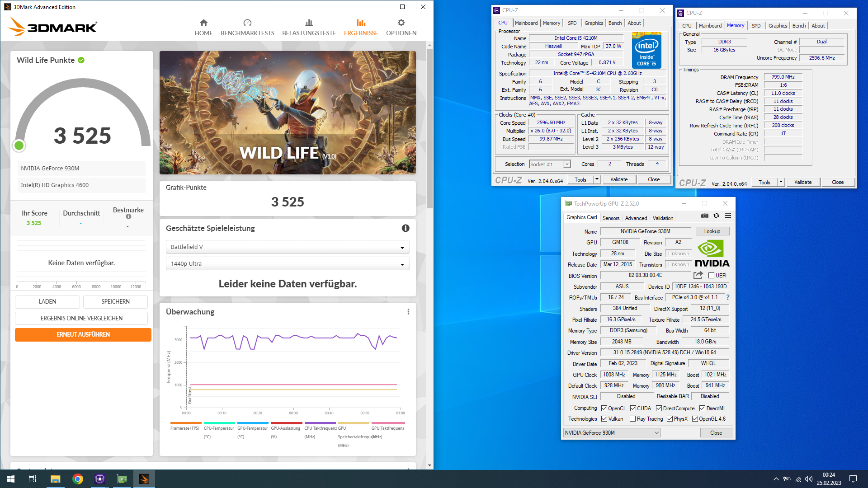Toggle the CUDA checkbox
868x488 pixels.
pyautogui.click(x=633, y=408)
